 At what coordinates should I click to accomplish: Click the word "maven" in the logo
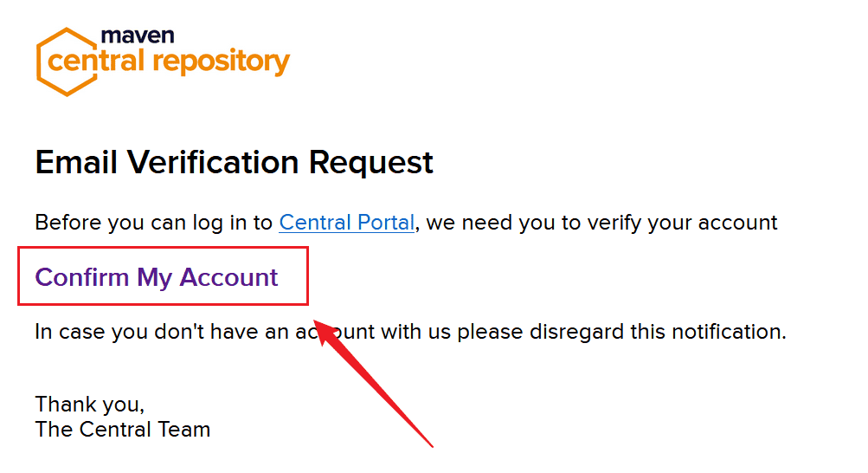(138, 36)
